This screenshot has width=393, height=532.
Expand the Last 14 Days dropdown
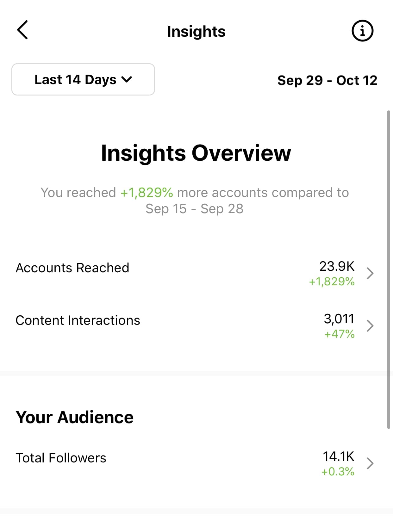coord(83,79)
